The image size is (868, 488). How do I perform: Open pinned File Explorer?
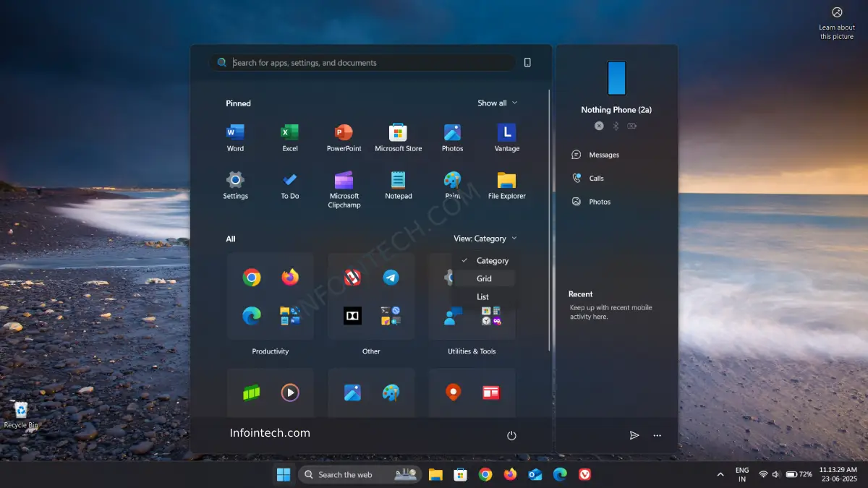pos(506,185)
